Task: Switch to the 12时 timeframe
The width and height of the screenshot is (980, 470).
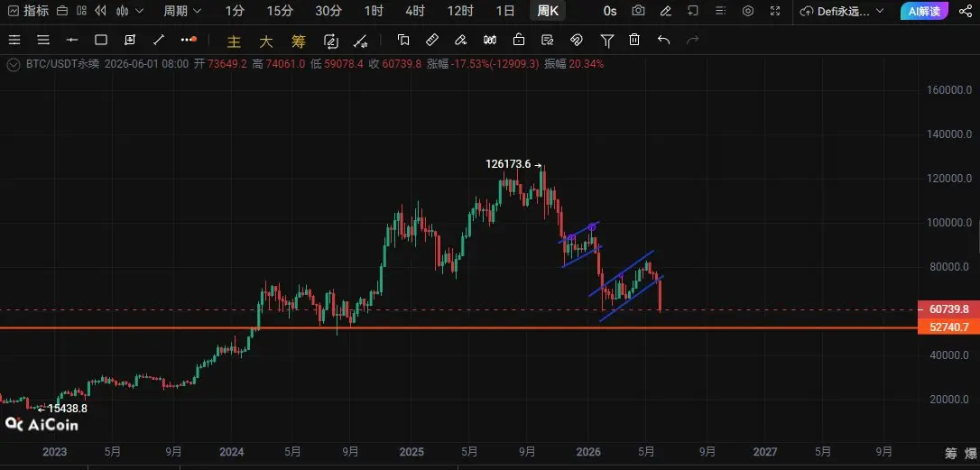Action: (x=460, y=11)
